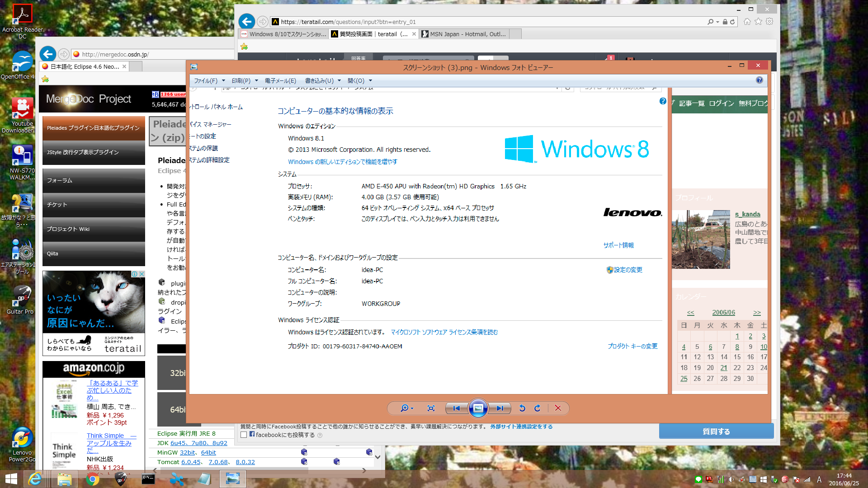The width and height of the screenshot is (868, 488).
Task: Open File Explorer from the taskbar
Action: point(64,479)
